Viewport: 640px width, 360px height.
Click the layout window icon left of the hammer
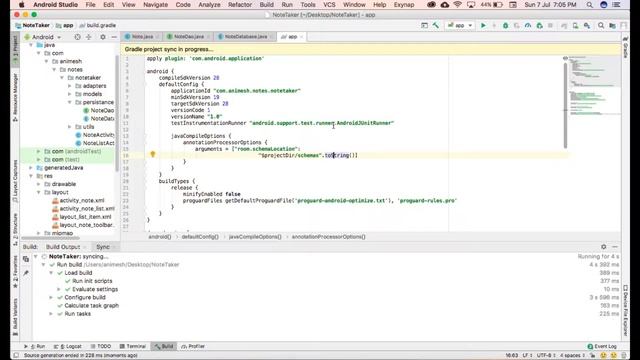coord(424,25)
